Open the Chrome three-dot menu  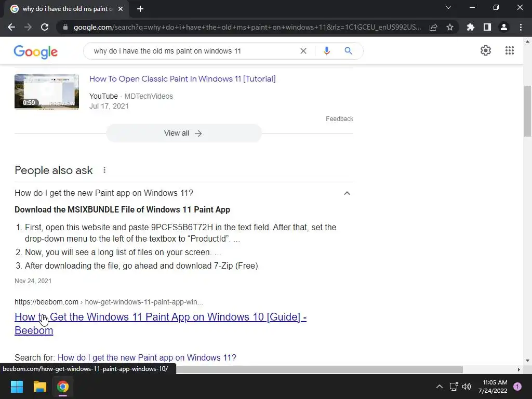point(521,27)
